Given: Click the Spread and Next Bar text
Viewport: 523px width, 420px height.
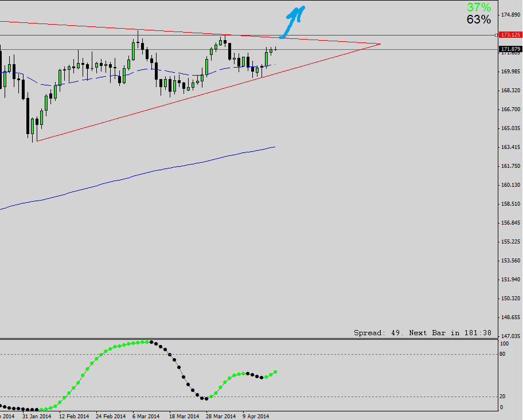Looking at the screenshot, I should pyautogui.click(x=423, y=333).
